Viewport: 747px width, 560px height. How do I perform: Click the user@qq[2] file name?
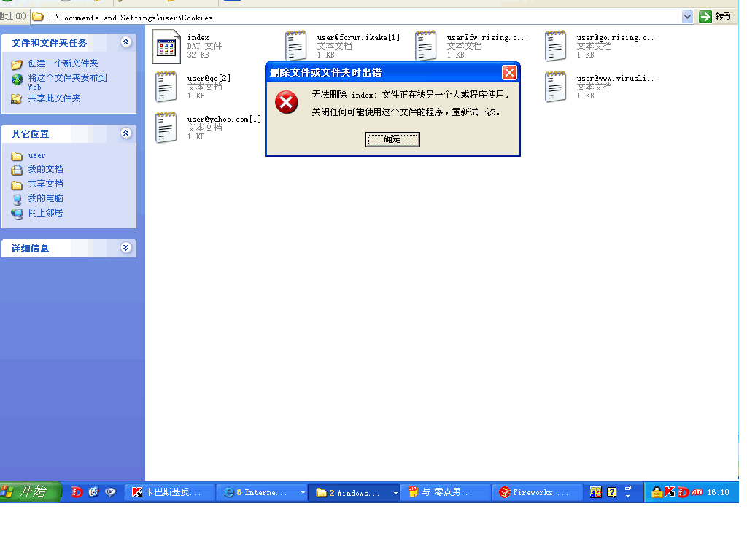tap(209, 78)
